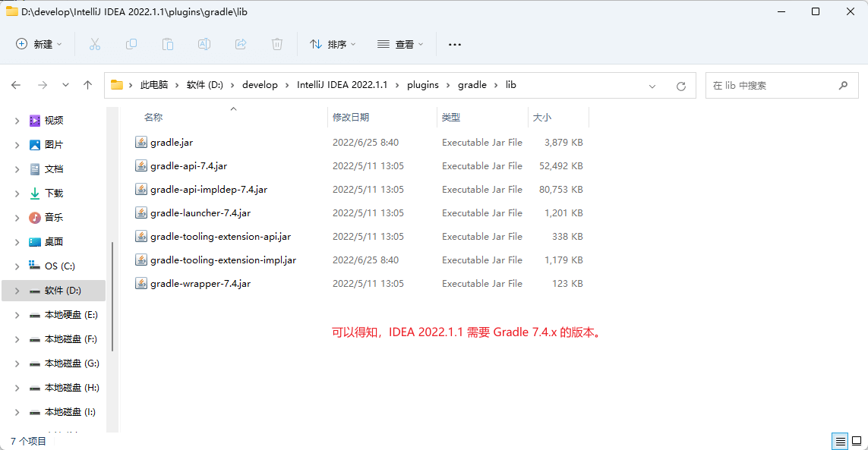Select file gradle-tooling-extension-api.jar
The width and height of the screenshot is (868, 450).
click(220, 236)
